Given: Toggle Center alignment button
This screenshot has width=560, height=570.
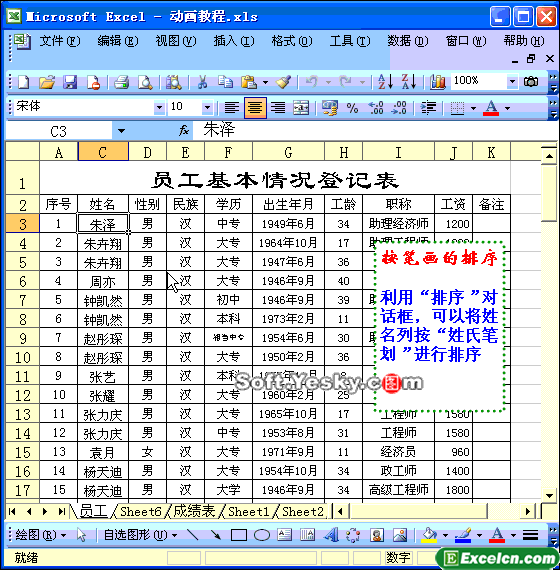Looking at the screenshot, I should [255, 108].
